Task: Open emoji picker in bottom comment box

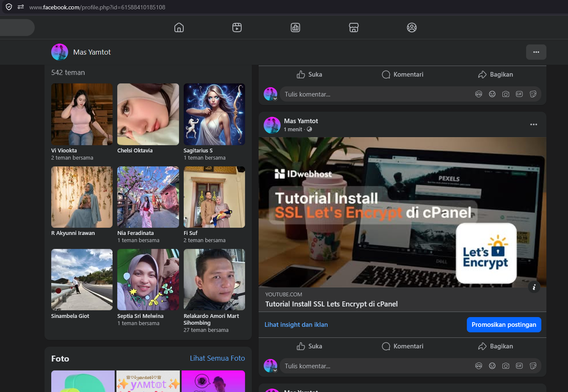Action: 492,366
